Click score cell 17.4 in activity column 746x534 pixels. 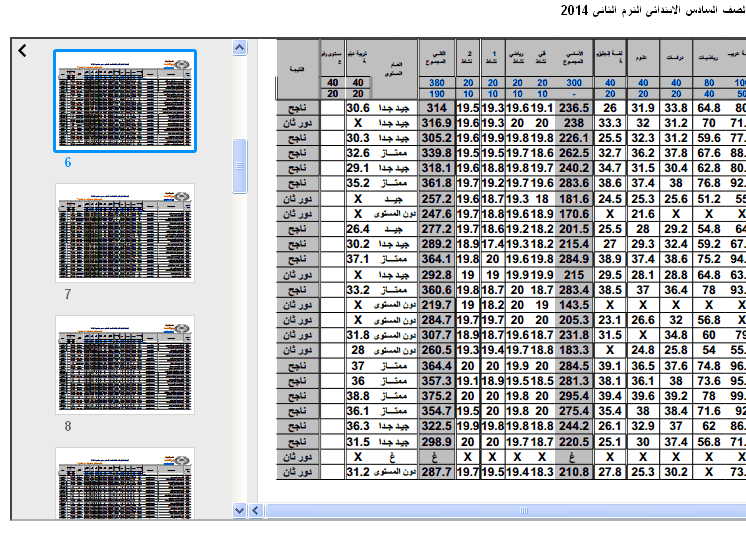click(x=492, y=244)
